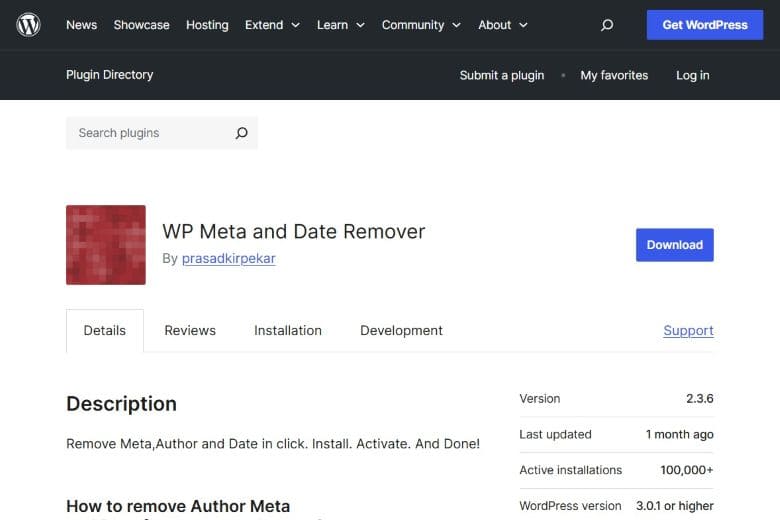This screenshot has width=780, height=520.
Task: Click the version value 2.3.6
Action: pyautogui.click(x=699, y=399)
